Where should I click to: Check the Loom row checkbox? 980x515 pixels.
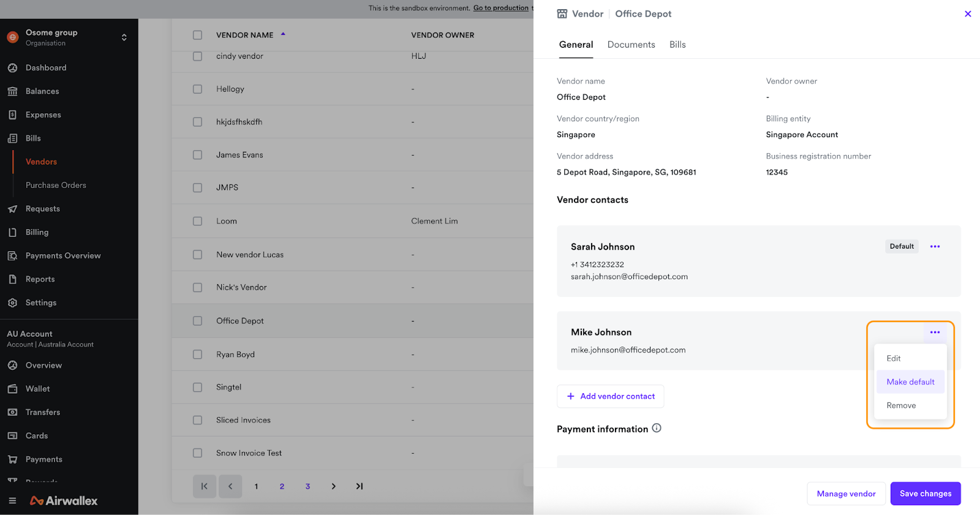tap(197, 221)
